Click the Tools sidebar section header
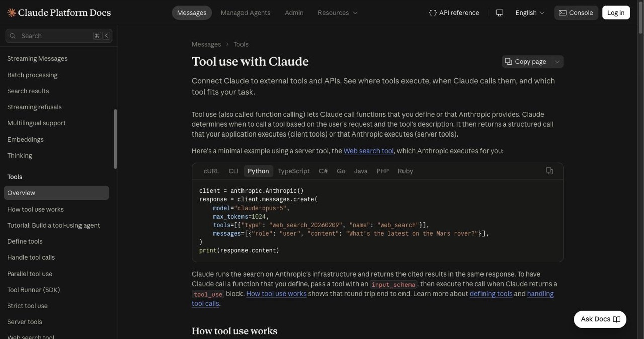The height and width of the screenshot is (339, 644). coord(15,177)
